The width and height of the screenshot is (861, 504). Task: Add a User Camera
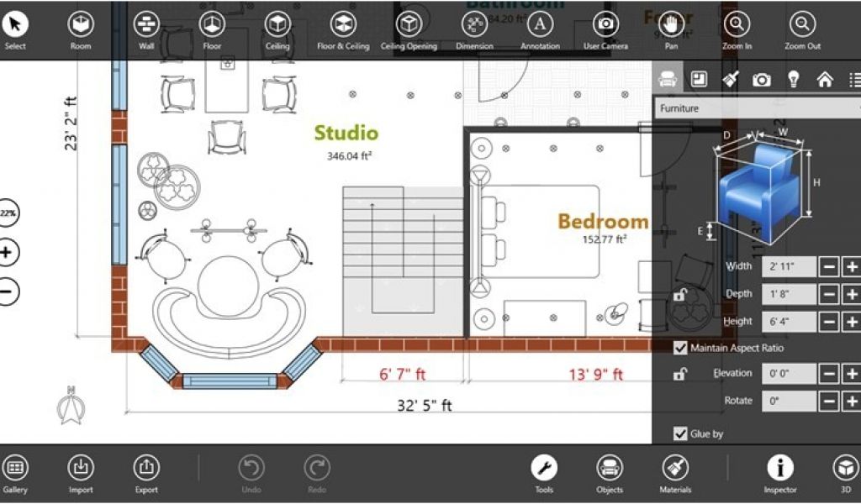[605, 24]
